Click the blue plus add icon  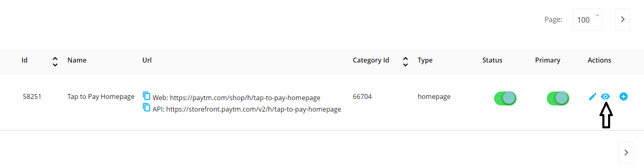[x=624, y=96]
